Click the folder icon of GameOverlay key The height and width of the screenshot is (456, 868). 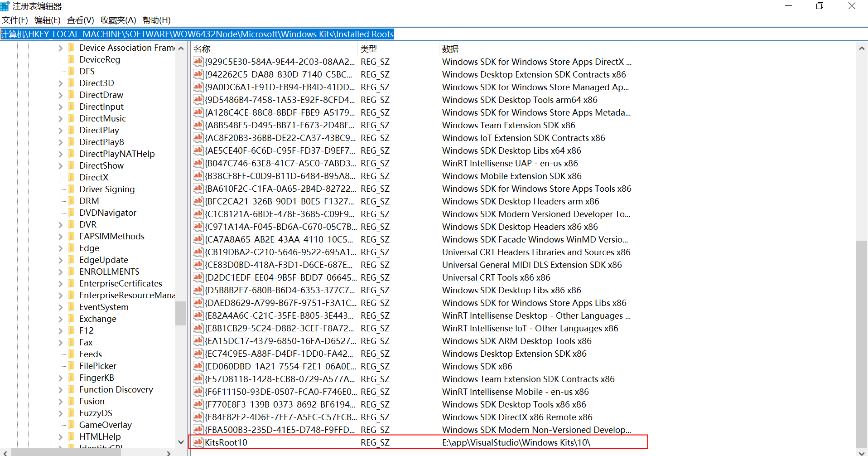tap(72, 425)
